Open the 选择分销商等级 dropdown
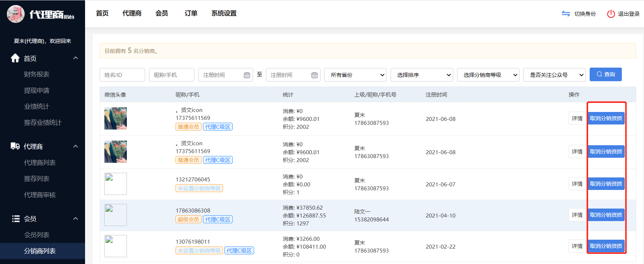The width and height of the screenshot is (644, 264). coord(488,75)
